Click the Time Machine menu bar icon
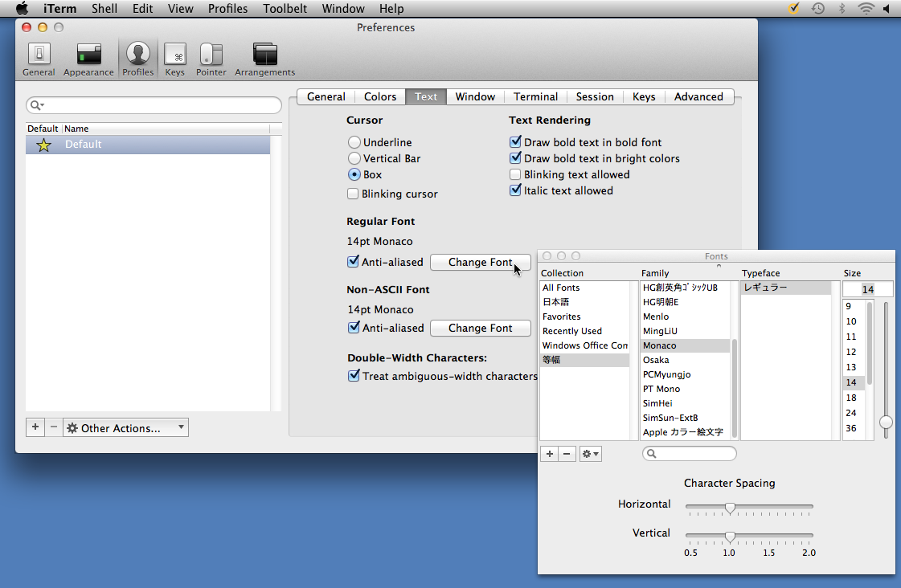901x588 pixels. pyautogui.click(x=817, y=9)
